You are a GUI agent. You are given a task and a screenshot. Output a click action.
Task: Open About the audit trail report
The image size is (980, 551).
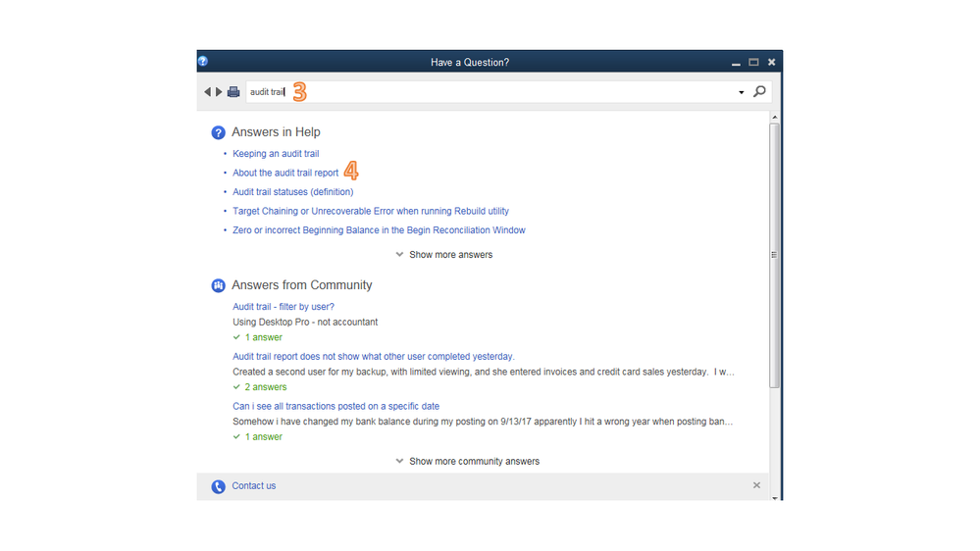[x=285, y=173]
